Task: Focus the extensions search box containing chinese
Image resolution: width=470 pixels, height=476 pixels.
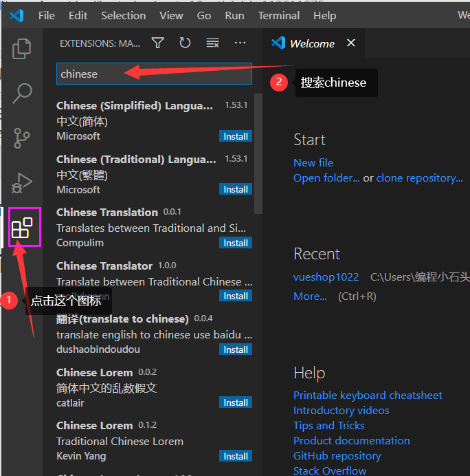Action: [154, 74]
